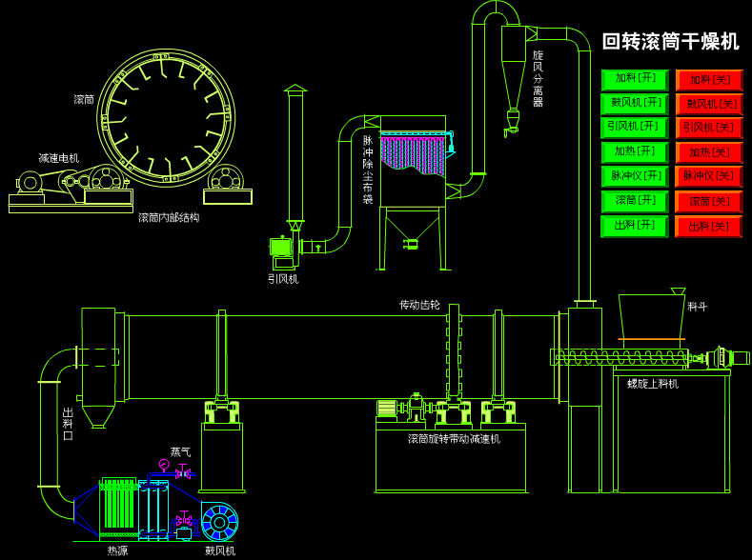Select the green heat source (热源) unit
This screenshot has height=560, width=752.
coord(119,505)
